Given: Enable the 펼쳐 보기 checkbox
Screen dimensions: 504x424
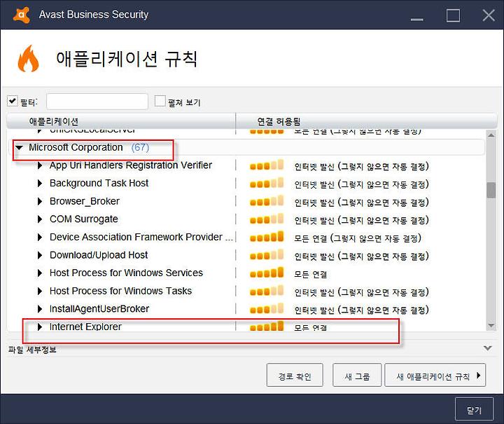Looking at the screenshot, I should (160, 101).
